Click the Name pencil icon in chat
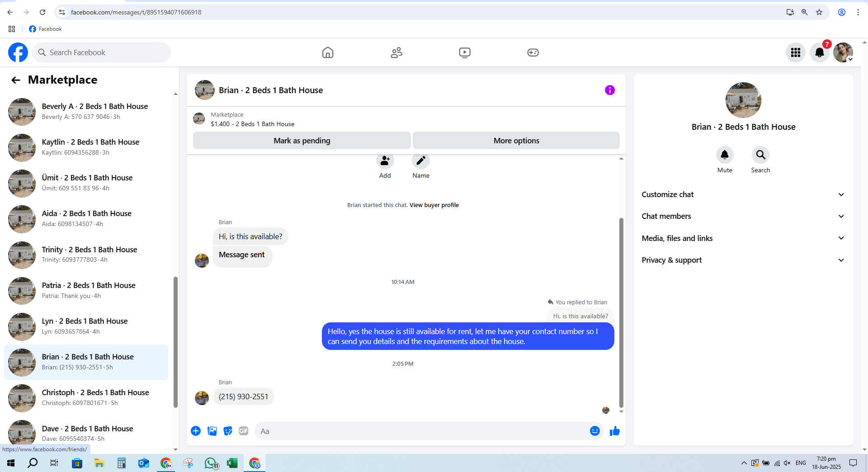The width and height of the screenshot is (868, 472). pos(421,161)
